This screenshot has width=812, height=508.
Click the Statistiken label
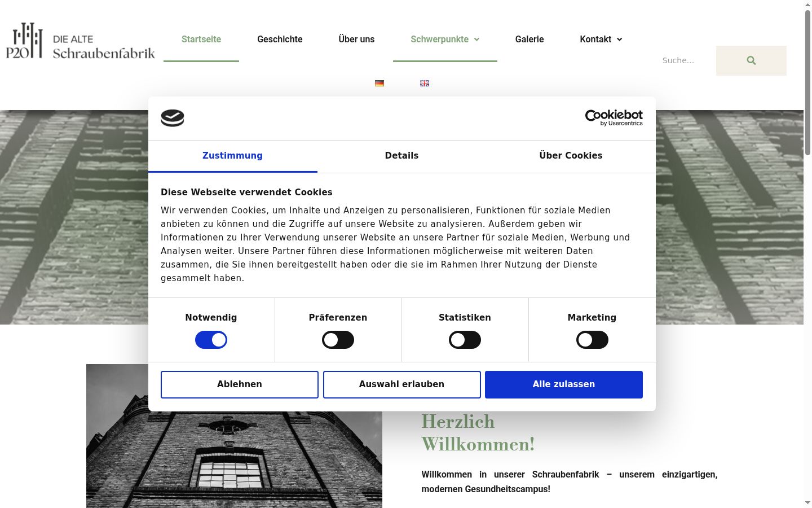coord(465,318)
